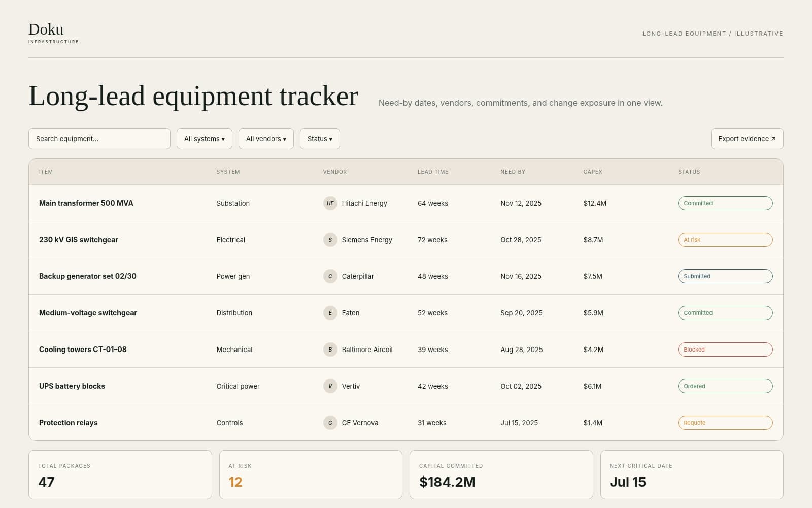
Task: Select Cooling towers CT-01–08 item
Action: 83,350
